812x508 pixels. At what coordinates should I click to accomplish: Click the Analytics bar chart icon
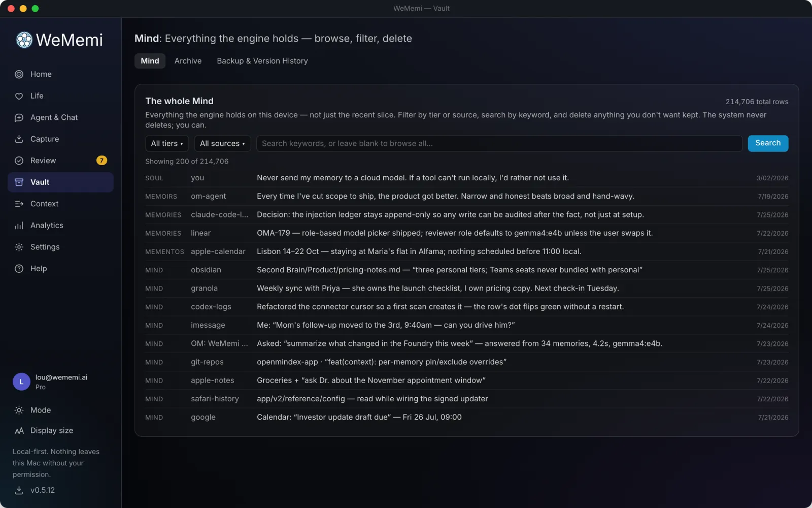[x=19, y=226]
